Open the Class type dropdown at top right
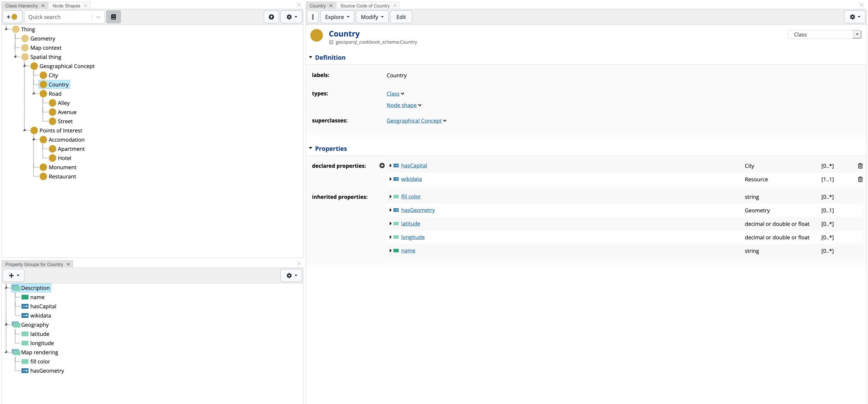 (x=857, y=34)
